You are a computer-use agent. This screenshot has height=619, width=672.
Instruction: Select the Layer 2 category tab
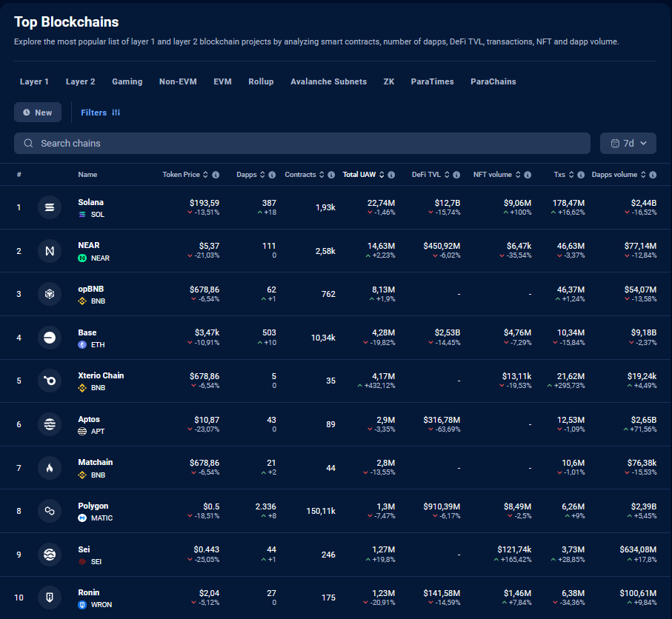[x=80, y=81]
